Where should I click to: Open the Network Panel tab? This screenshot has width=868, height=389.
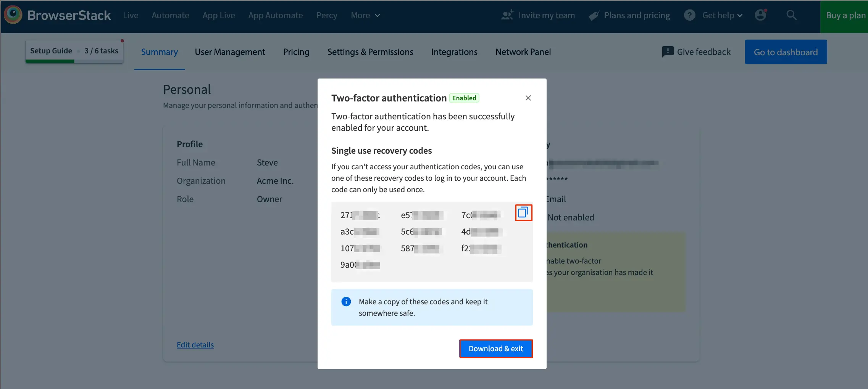[523, 52]
